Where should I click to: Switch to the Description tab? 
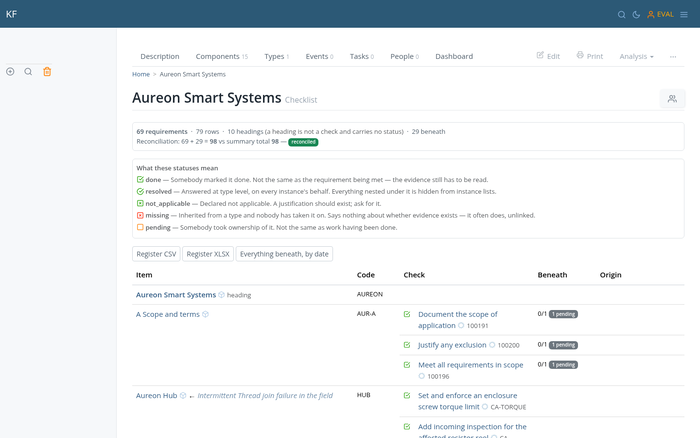[159, 56]
